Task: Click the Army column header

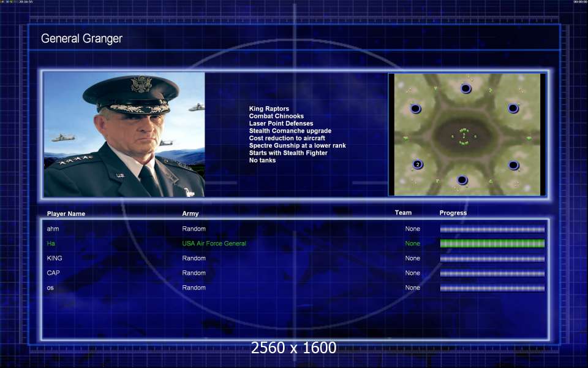Action: tap(190, 213)
